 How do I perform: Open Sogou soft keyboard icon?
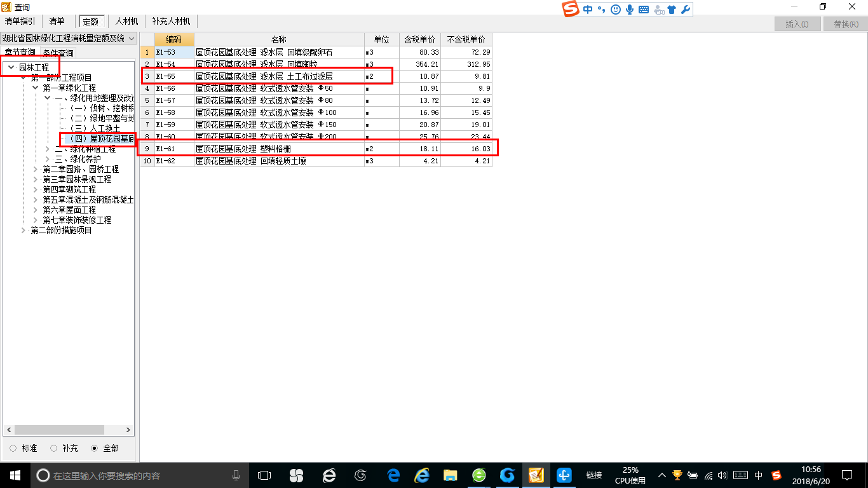coord(644,10)
